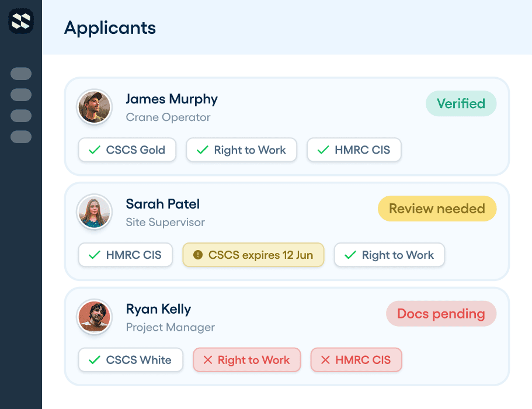
Task: Select Sarah Patel's Right to Work chip
Action: pyautogui.click(x=389, y=255)
